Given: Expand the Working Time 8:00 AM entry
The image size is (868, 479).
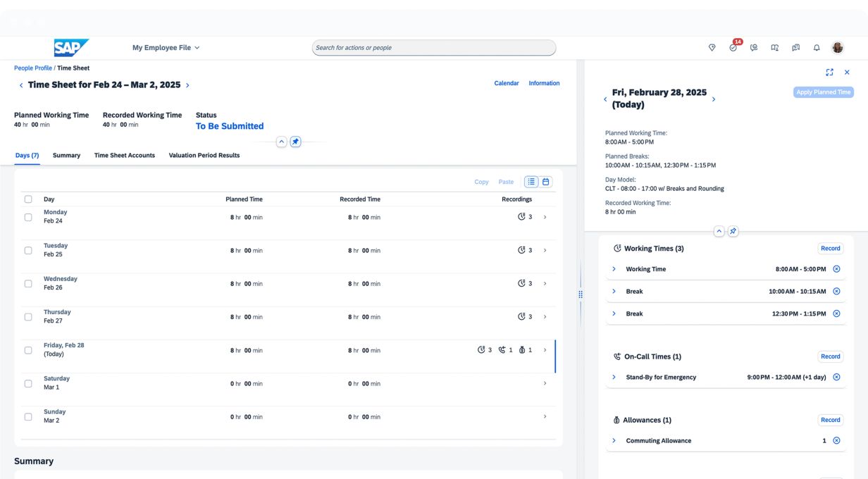Looking at the screenshot, I should (614, 269).
